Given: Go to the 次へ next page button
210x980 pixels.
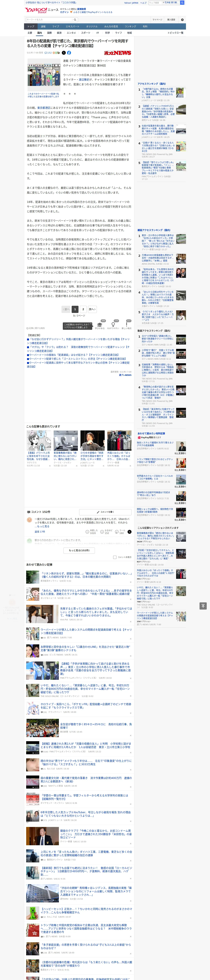Looking at the screenshot, I should coord(92,309).
